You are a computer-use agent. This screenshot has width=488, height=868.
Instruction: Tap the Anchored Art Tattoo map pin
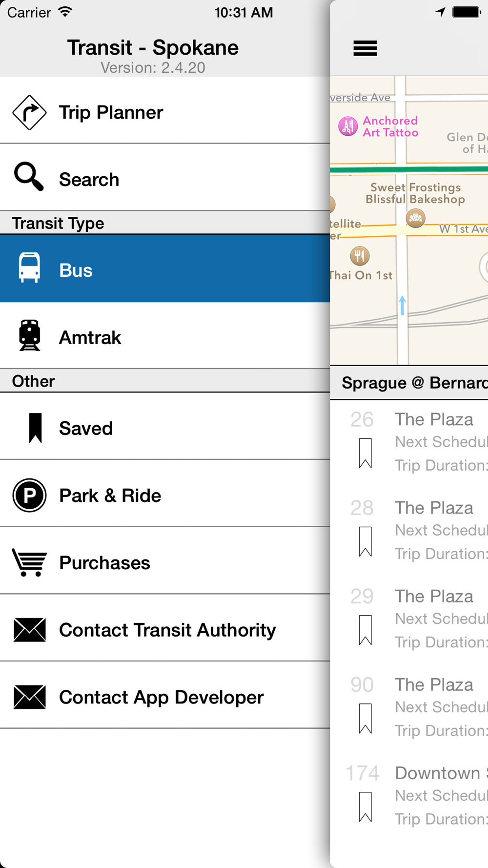(348, 126)
